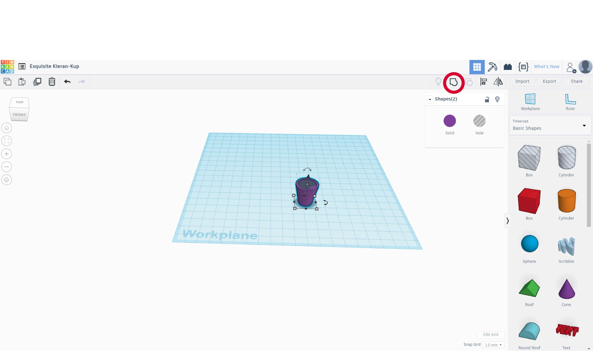
Task: Hide the selected shape via lightbulb toggle
Action: (497, 99)
